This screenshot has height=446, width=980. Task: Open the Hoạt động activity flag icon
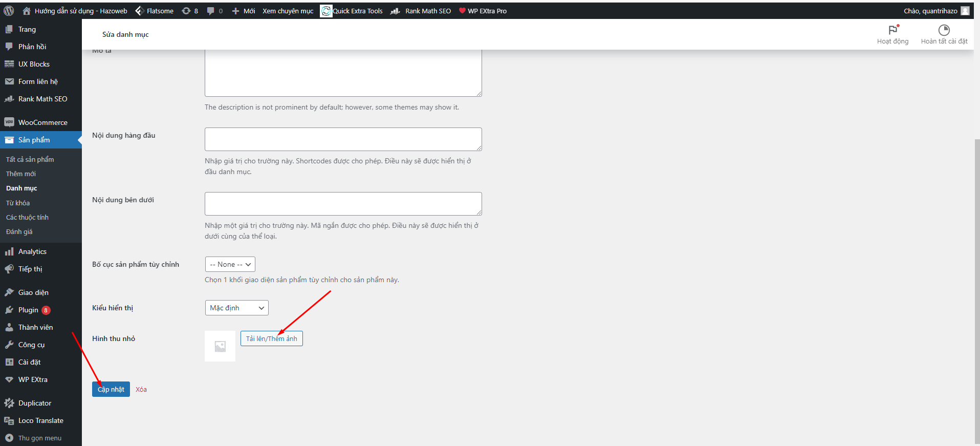pyautogui.click(x=892, y=30)
